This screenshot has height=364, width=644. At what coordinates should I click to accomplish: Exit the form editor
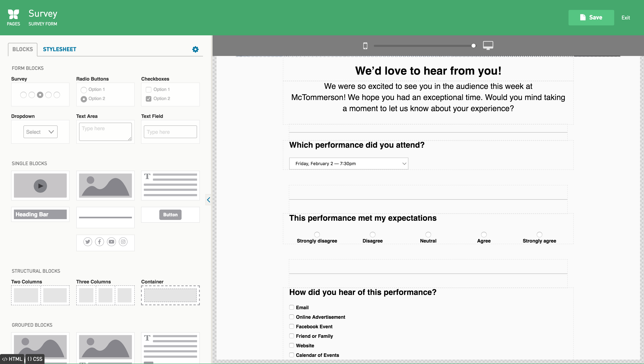click(626, 17)
